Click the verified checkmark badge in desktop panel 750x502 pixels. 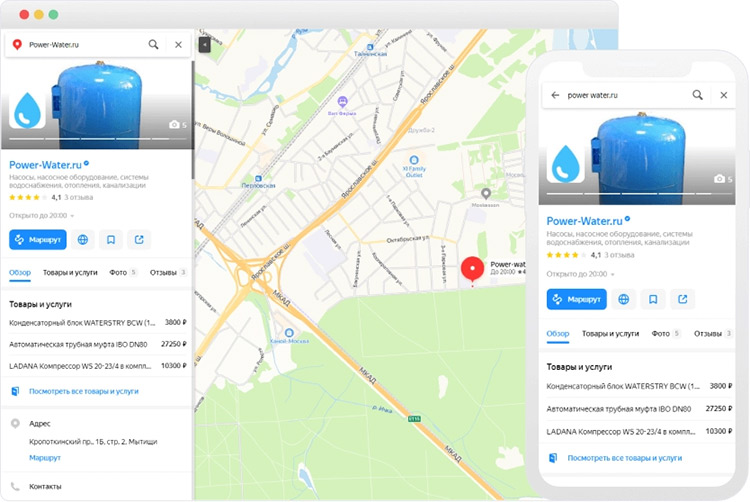[x=87, y=163]
